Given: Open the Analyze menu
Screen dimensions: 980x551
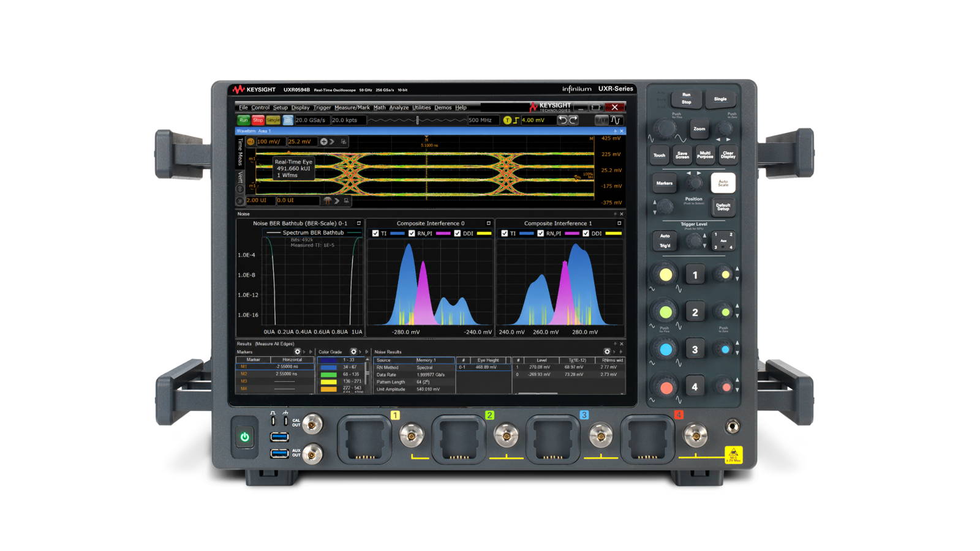Looking at the screenshot, I should [x=399, y=108].
